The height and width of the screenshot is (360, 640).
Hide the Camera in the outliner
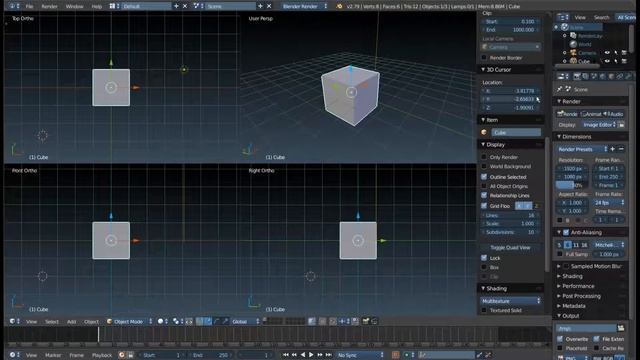[x=607, y=53]
